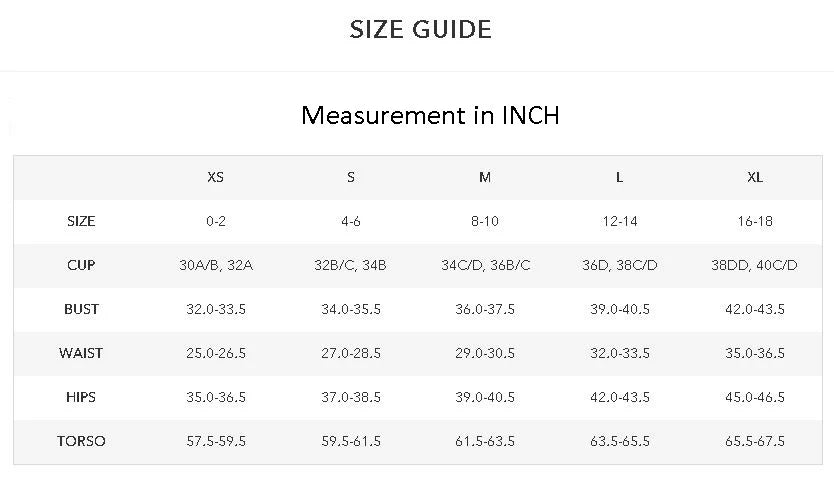Click the 38DD, 40C/D cup cell
This screenshot has height=489, width=834.
754,265
